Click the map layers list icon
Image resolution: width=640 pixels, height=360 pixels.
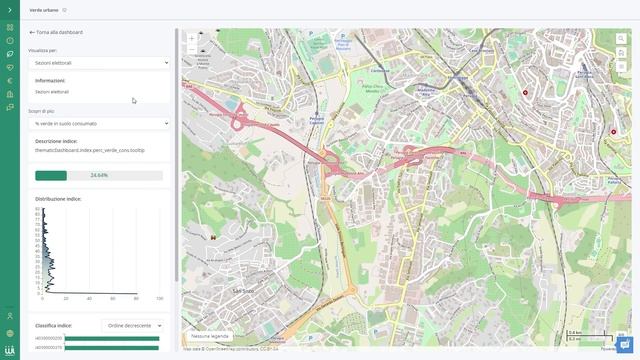(x=621, y=66)
